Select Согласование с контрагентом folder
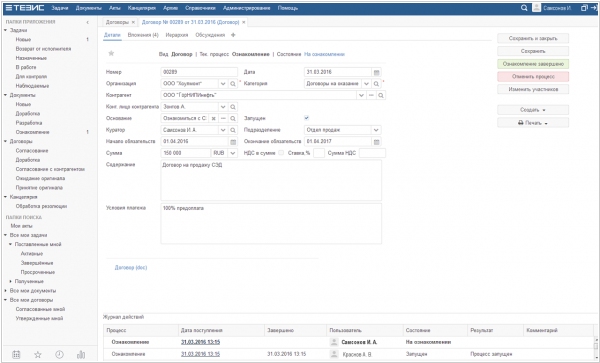600x363 pixels. click(50, 169)
